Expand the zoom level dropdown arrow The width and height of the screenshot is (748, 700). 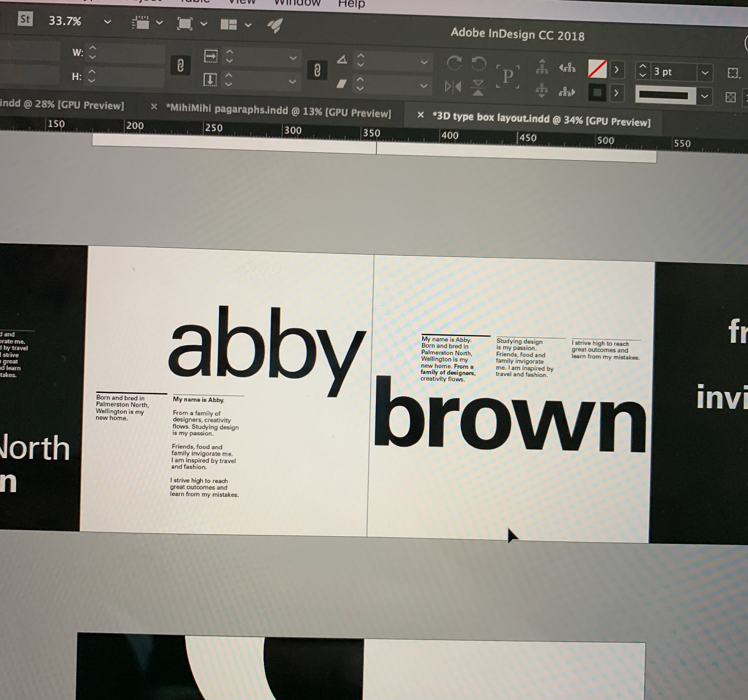coord(108,22)
